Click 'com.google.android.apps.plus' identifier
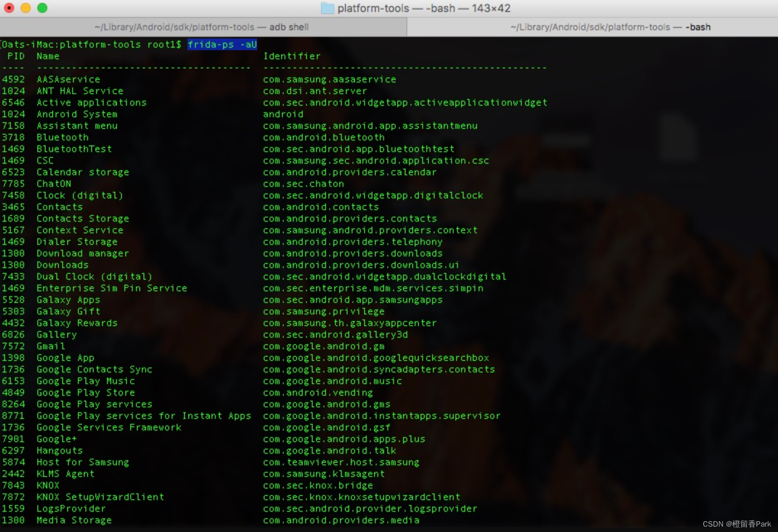 (x=344, y=439)
